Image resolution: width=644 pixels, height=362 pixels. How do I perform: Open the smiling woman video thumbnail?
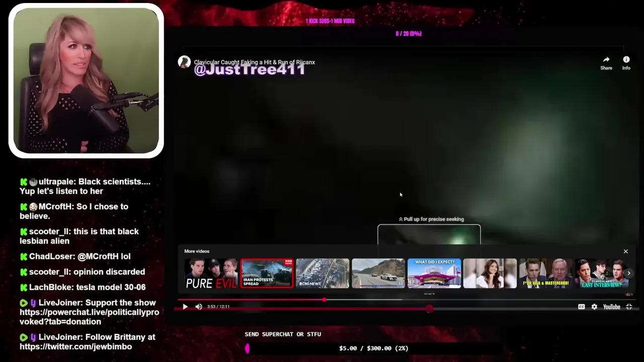pyautogui.click(x=490, y=274)
